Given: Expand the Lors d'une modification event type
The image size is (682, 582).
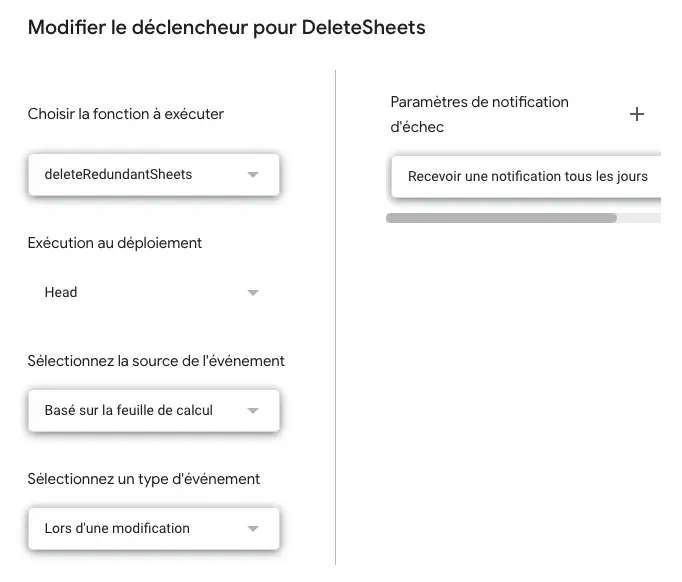Looking at the screenshot, I should click(x=154, y=528).
